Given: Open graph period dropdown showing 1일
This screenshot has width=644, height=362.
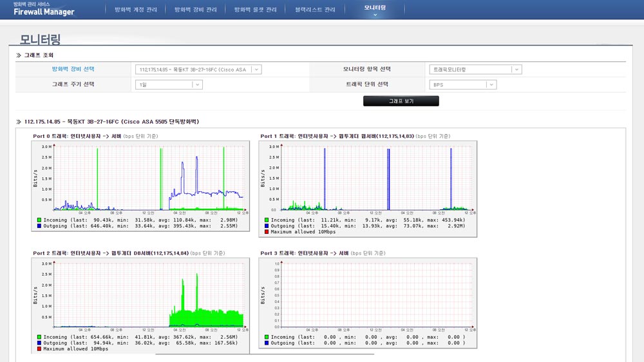Looking at the screenshot, I should [169, 84].
